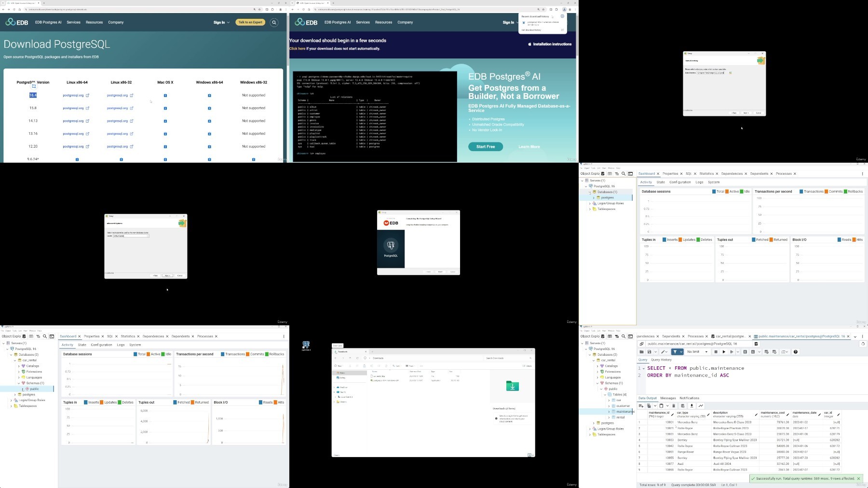Click the Start Free button
The height and width of the screenshot is (488, 868).
coord(486,147)
